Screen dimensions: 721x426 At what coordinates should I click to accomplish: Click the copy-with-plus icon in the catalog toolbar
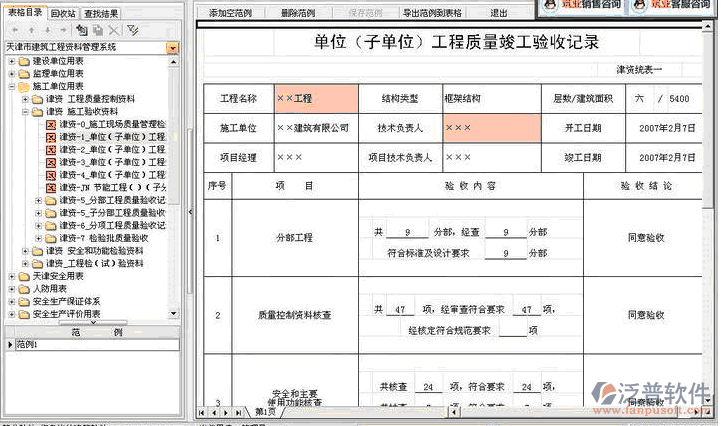(83, 31)
